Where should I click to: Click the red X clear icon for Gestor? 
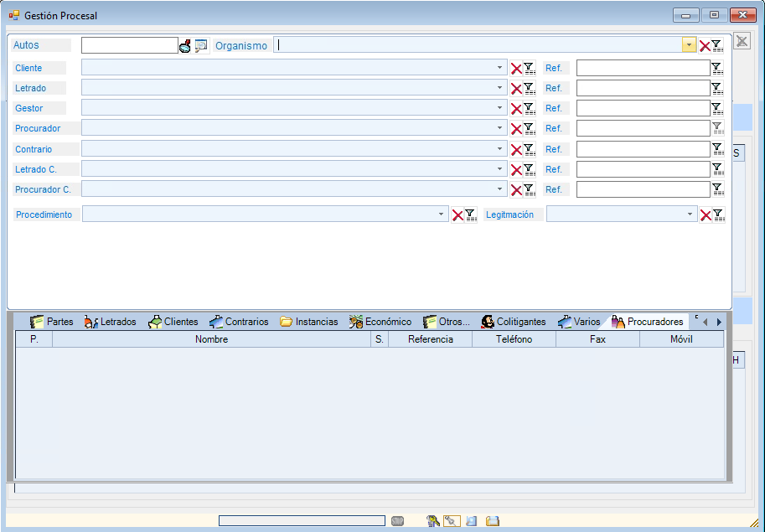pyautogui.click(x=516, y=109)
